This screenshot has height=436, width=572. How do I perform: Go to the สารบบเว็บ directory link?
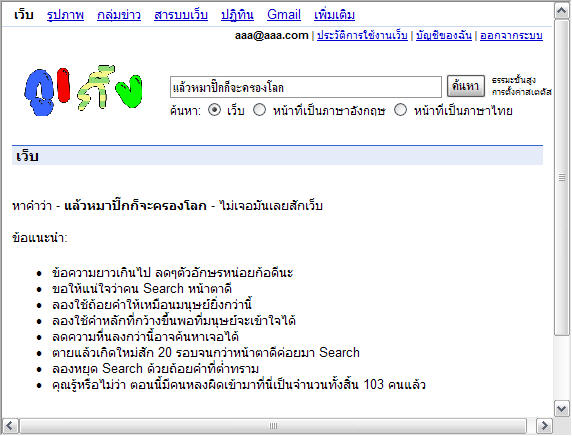point(181,15)
